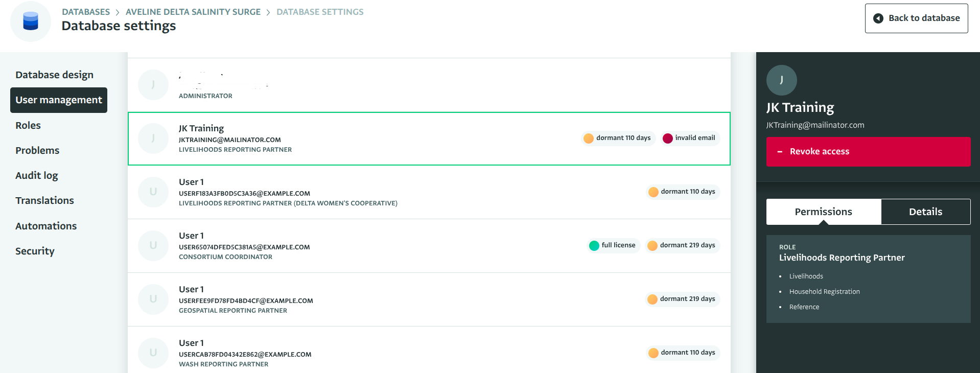Click the red 'invalid email' badge

click(690, 138)
